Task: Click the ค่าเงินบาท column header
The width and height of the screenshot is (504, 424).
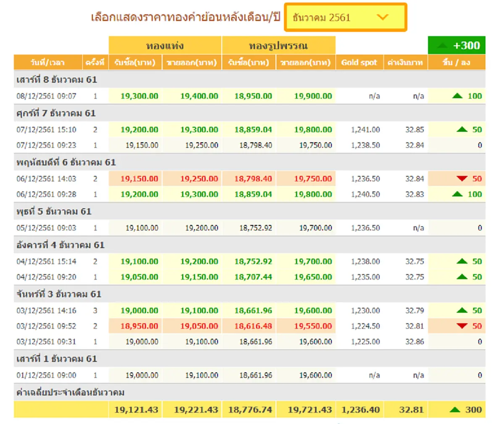Action: (405, 62)
